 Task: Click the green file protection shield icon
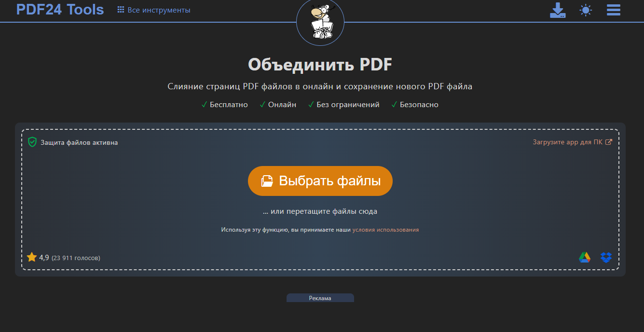click(x=32, y=142)
